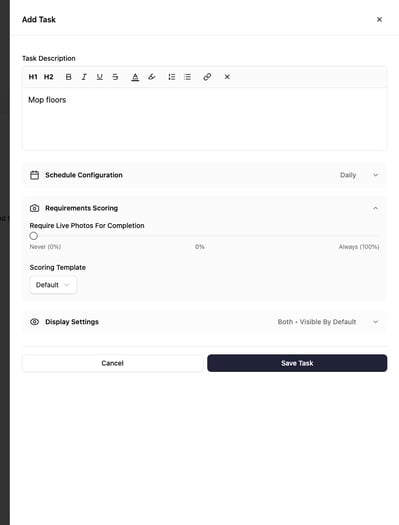The width and height of the screenshot is (399, 525).
Task: Open the text color picker
Action: [135, 77]
